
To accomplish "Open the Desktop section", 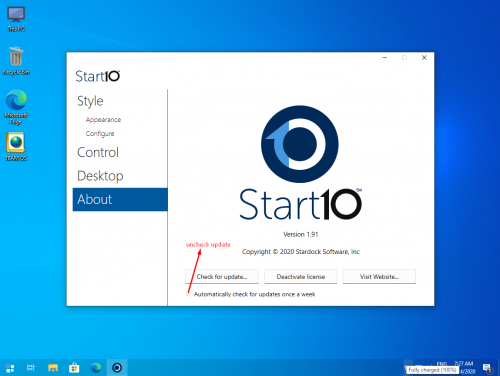I will click(x=100, y=176).
